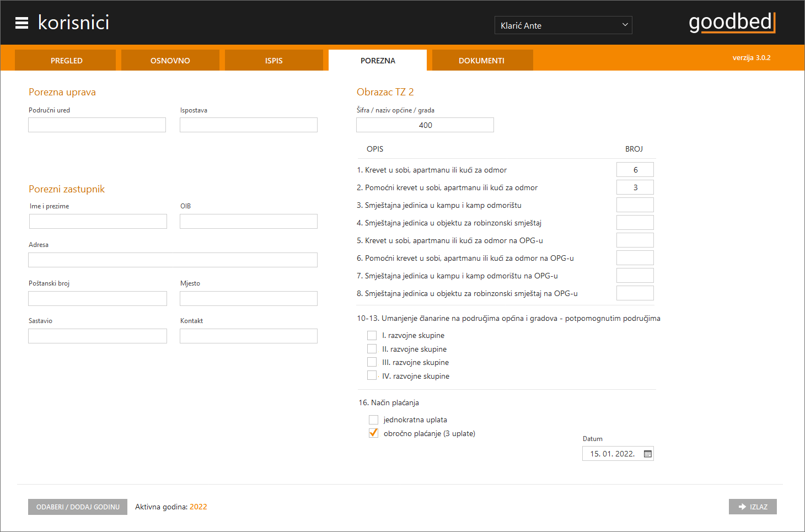Click the Sastavio input field
The width and height of the screenshot is (805, 532).
click(x=98, y=336)
